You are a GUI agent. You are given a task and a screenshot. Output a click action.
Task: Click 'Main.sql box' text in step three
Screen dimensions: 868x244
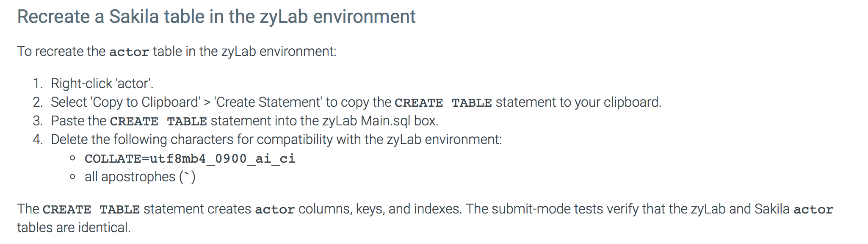(x=399, y=121)
